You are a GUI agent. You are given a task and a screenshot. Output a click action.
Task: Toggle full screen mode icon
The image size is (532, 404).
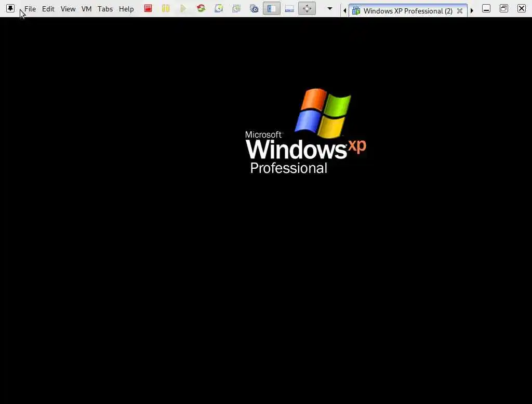pos(307,8)
